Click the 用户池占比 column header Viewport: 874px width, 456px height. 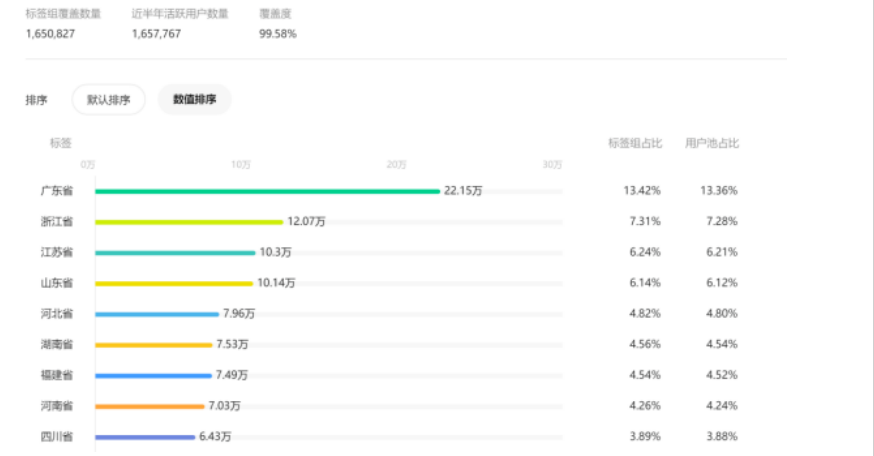712,143
